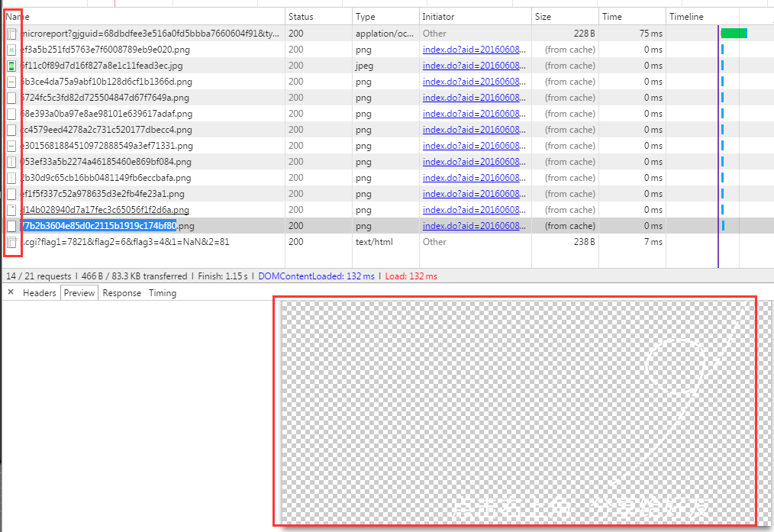The width and height of the screenshot is (774, 532).
Task: Sort requests by the Type column header
Action: tap(366, 17)
